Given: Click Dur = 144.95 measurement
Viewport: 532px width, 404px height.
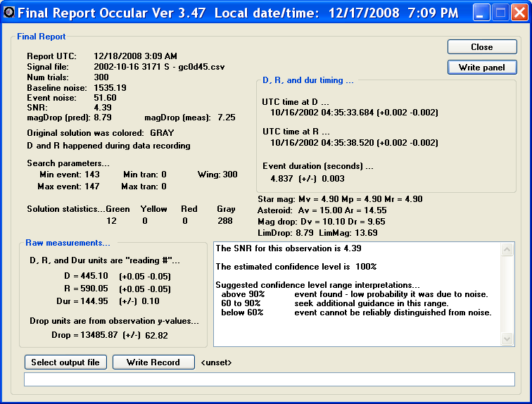Looking at the screenshot, I should 82,301.
